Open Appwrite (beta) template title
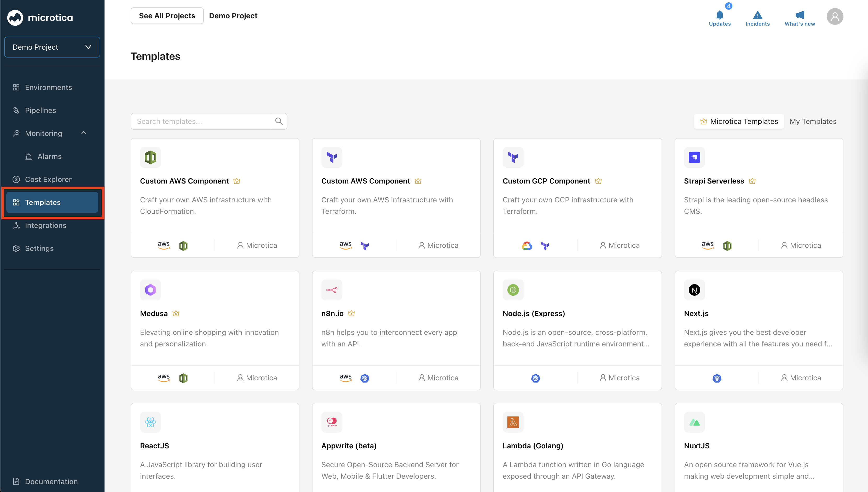Viewport: 868px width, 492px height. pos(349,446)
